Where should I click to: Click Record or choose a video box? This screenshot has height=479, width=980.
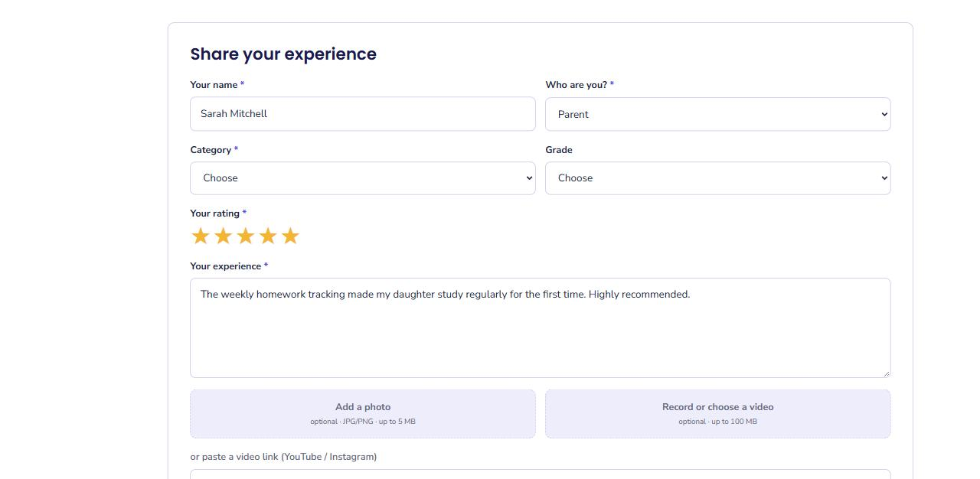pos(717,414)
